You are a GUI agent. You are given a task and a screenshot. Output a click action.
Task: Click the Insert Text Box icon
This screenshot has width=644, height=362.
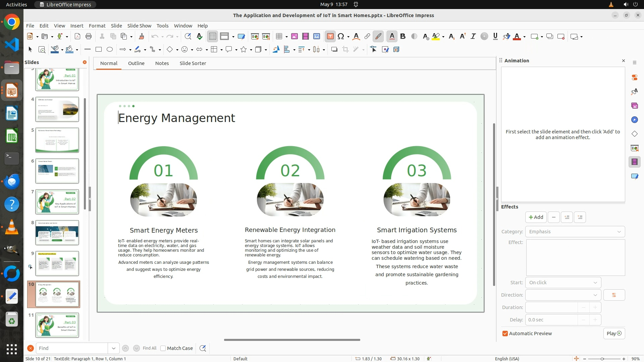click(330, 37)
